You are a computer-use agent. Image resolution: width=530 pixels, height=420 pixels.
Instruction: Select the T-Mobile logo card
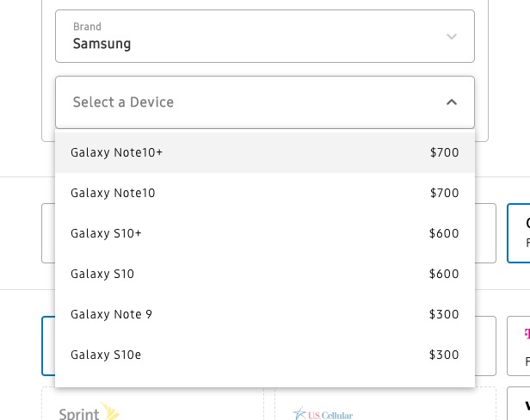coord(520,344)
